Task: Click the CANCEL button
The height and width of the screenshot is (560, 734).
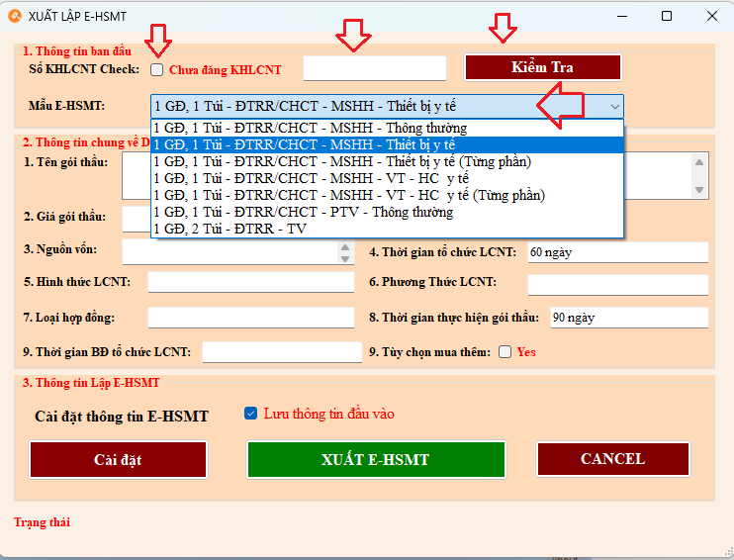Action: pos(612,459)
